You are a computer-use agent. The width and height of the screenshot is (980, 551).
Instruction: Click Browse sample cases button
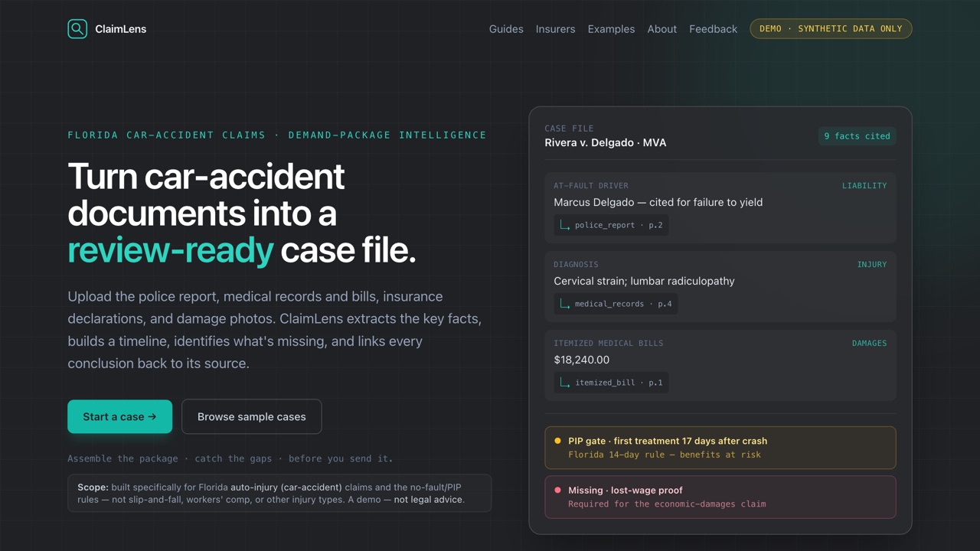pos(251,416)
